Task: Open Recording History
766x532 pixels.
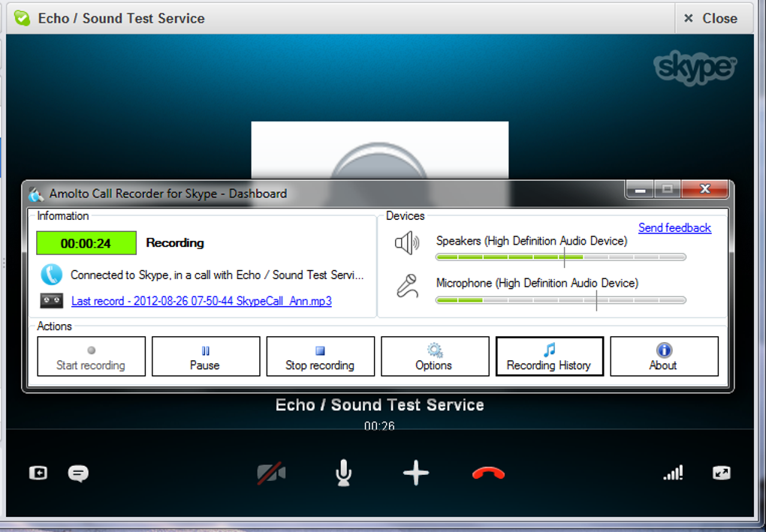Action: 549,356
